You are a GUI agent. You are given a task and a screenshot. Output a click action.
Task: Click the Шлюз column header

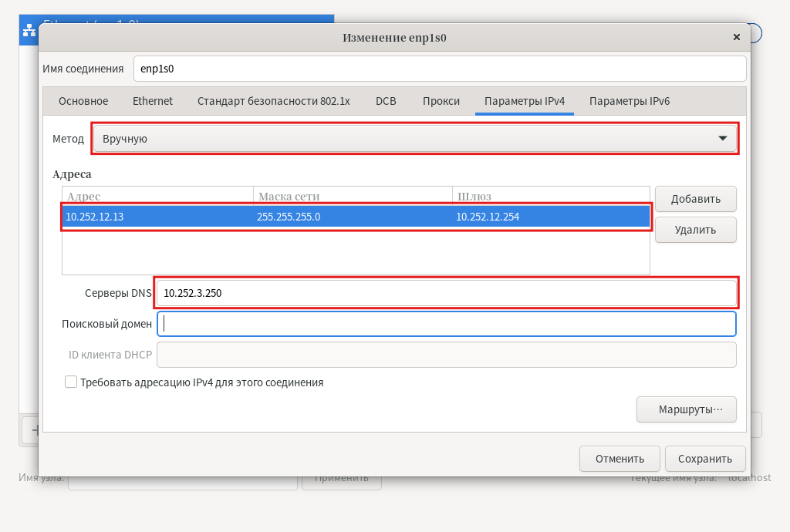551,196
